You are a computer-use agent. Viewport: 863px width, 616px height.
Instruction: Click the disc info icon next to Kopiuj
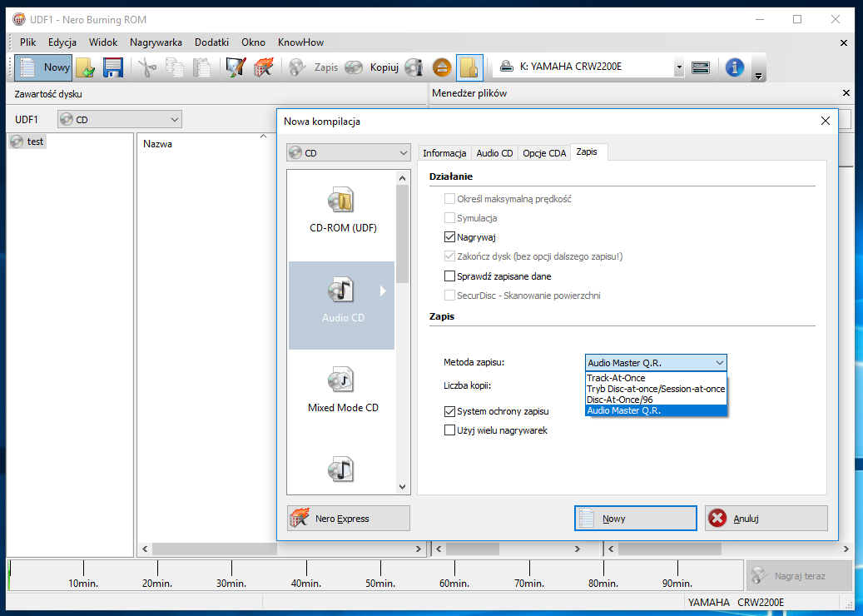coord(414,67)
